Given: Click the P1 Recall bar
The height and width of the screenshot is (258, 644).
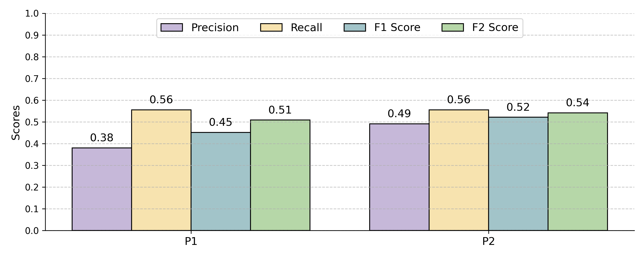Looking at the screenshot, I should point(161,170).
